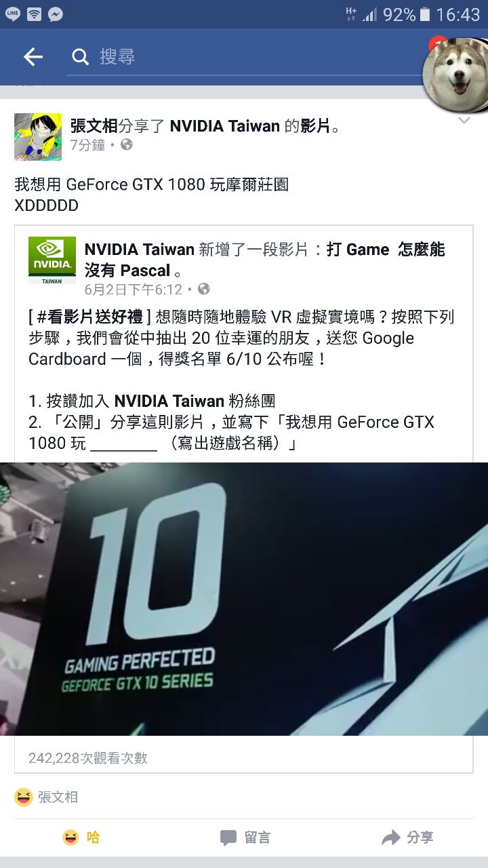Focus the 搜尋 search field

pos(249,57)
